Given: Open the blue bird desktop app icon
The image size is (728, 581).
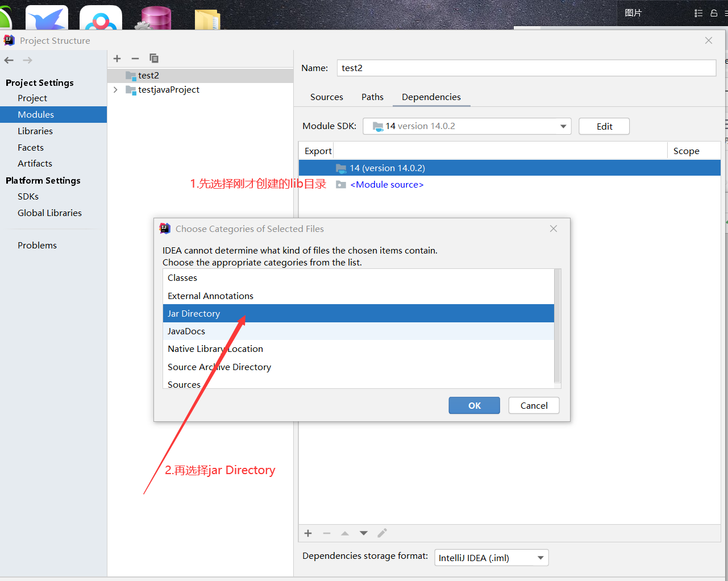Looking at the screenshot, I should [47, 17].
